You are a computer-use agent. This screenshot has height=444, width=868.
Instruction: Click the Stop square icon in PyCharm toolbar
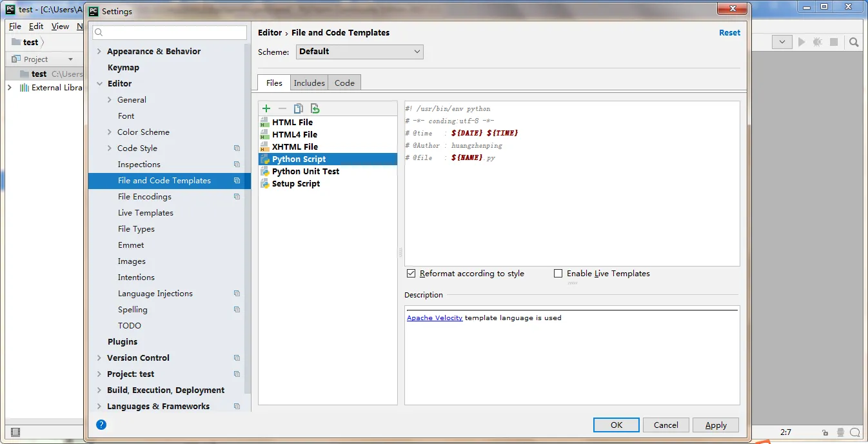[834, 42]
